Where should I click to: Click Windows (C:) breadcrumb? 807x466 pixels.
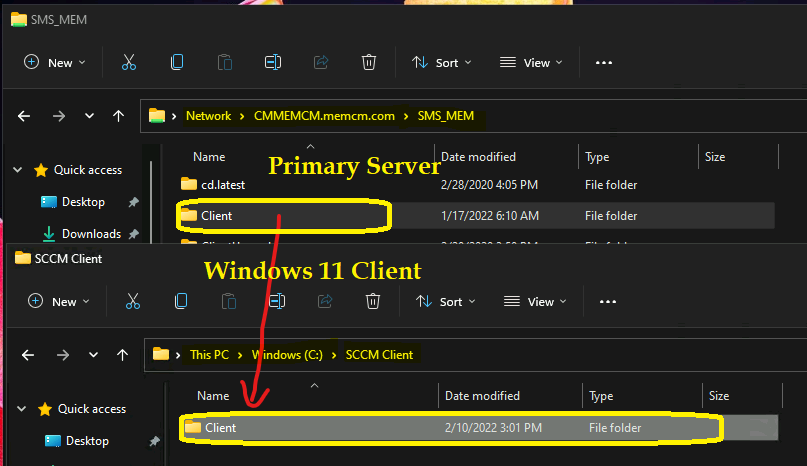click(287, 355)
